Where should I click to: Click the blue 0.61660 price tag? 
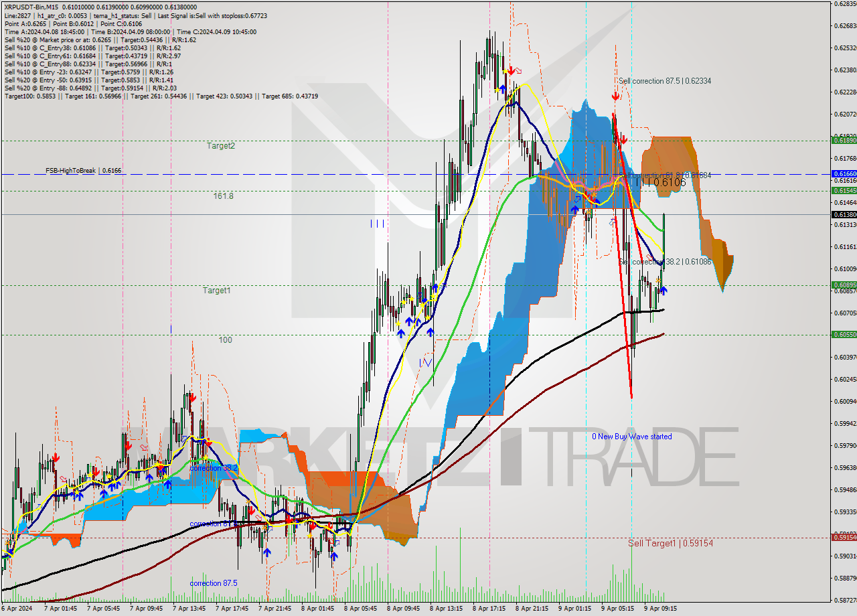pos(844,173)
